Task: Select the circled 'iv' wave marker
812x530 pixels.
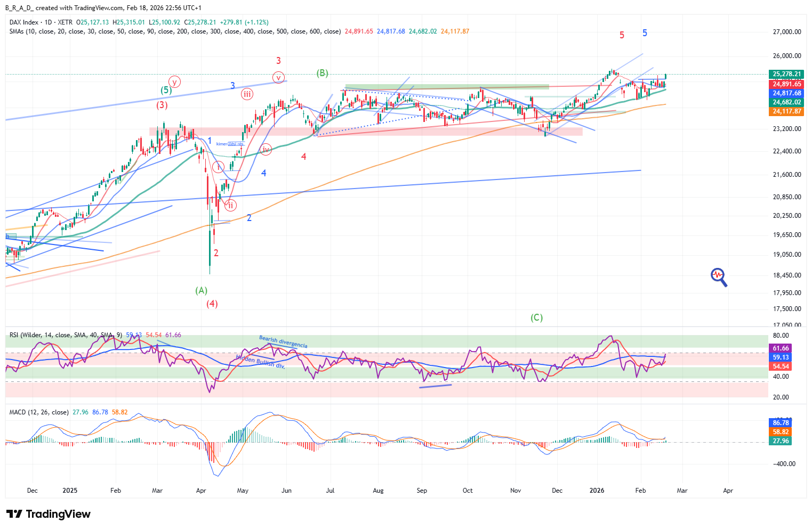Action: [266, 149]
